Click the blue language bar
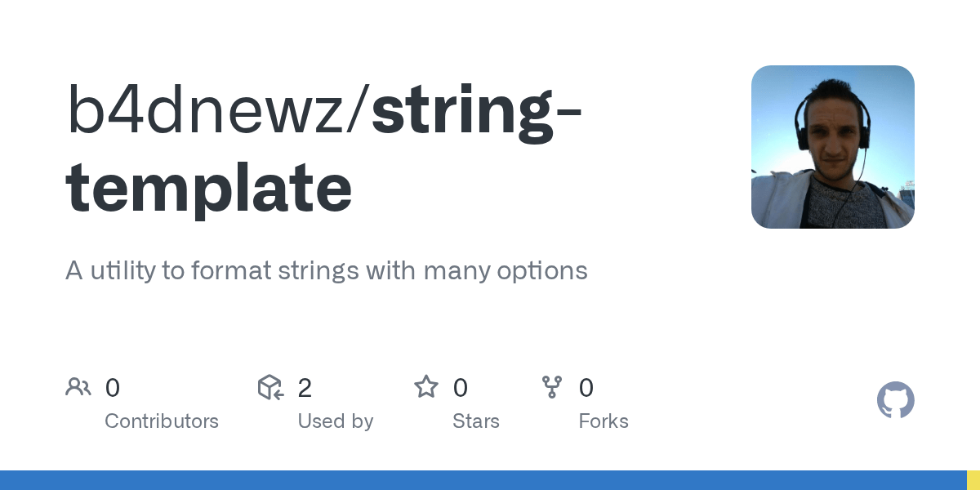The width and height of the screenshot is (980, 490). coord(482,480)
